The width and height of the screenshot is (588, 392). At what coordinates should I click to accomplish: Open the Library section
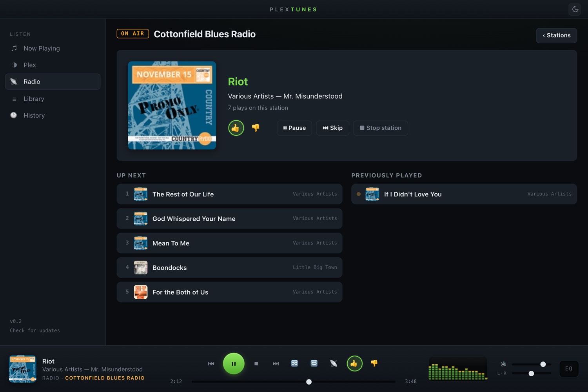pos(53,99)
